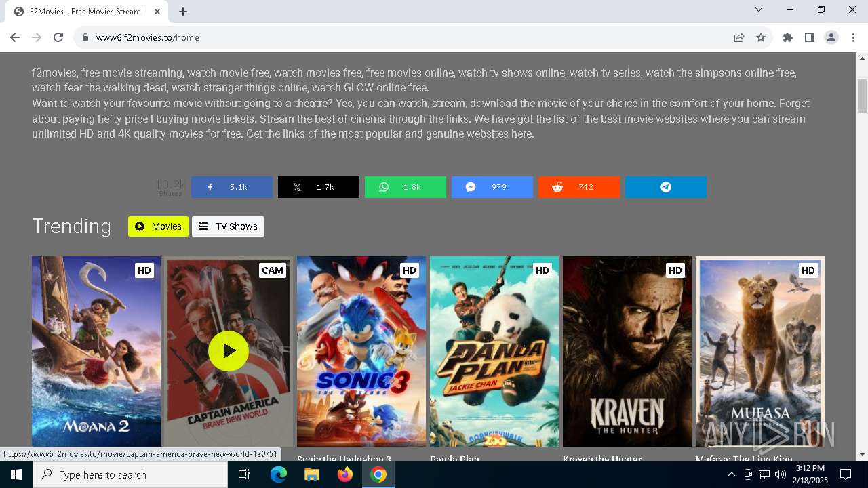Open the taskbar clock 3:12 PM
The width and height of the screenshot is (868, 488).
pos(810,474)
